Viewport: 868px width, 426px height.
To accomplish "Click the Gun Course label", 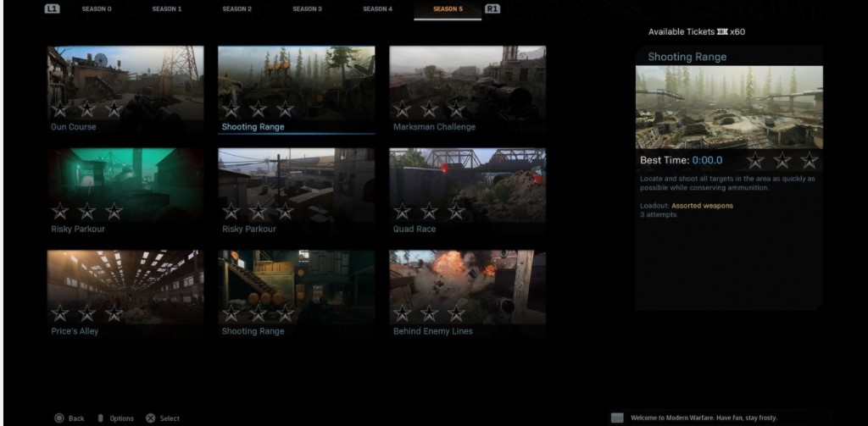I will (73, 127).
